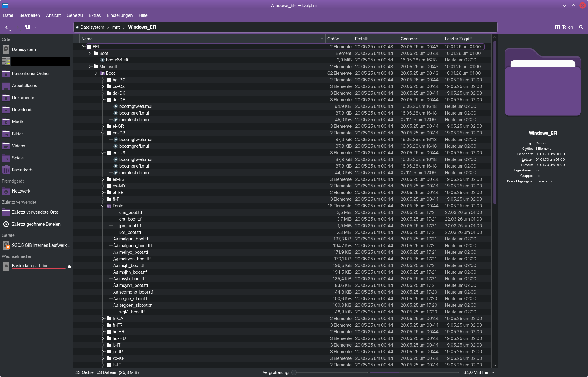Open the Hilfe menu
Viewport: 588px width, 377px height.
point(143,15)
